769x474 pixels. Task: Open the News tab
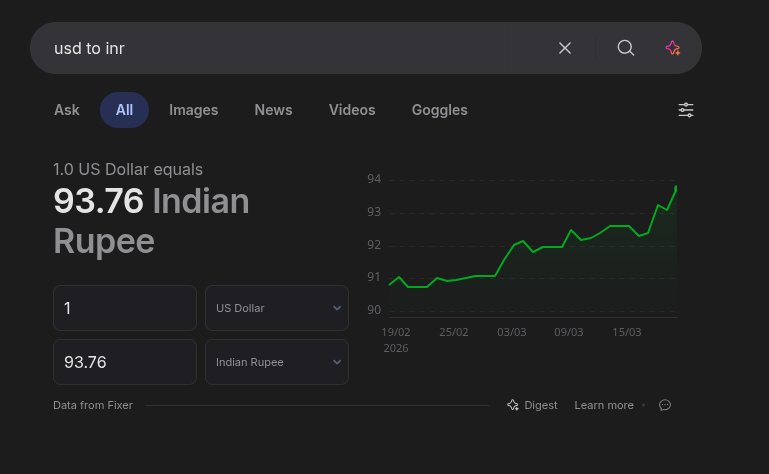[x=273, y=110]
